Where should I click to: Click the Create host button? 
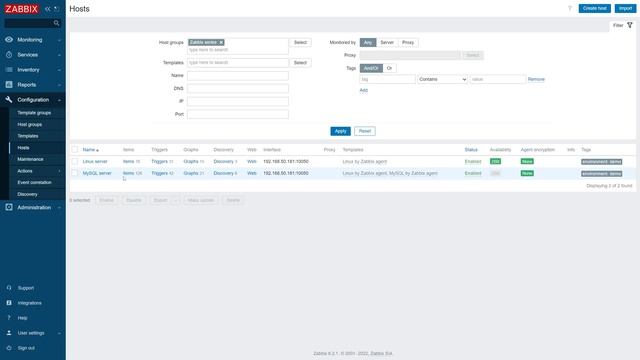point(594,9)
